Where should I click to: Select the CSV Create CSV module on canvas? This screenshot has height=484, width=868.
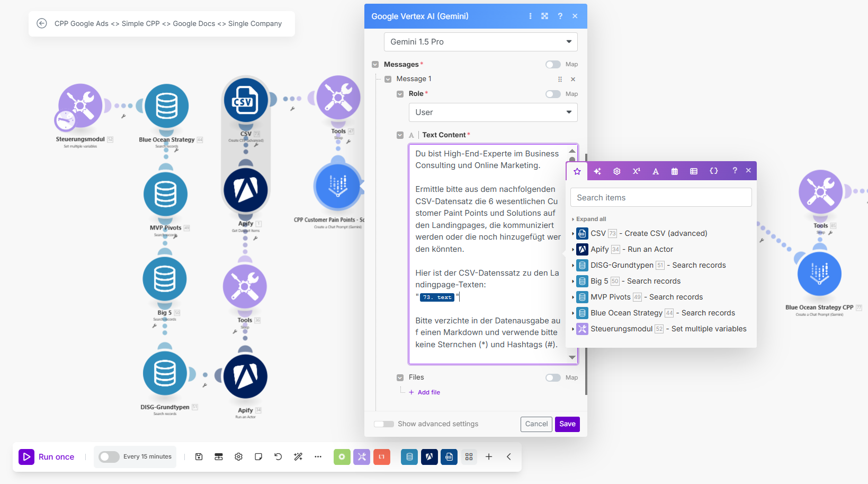click(x=246, y=100)
